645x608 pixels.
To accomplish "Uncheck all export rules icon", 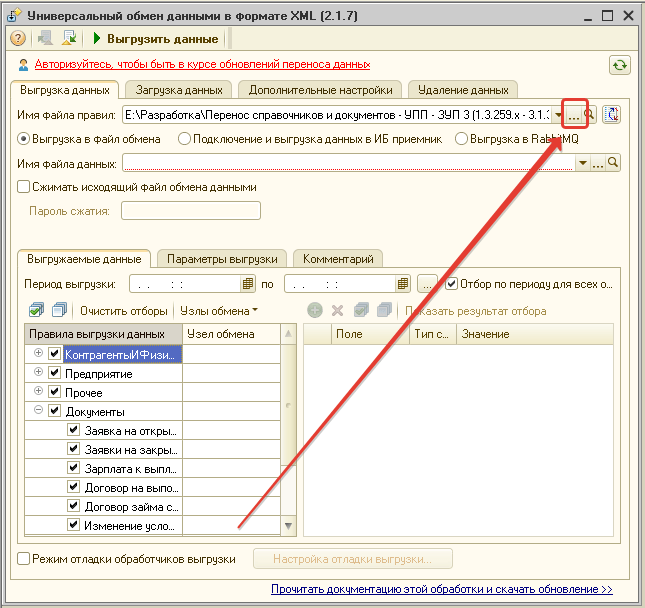I will (59, 310).
